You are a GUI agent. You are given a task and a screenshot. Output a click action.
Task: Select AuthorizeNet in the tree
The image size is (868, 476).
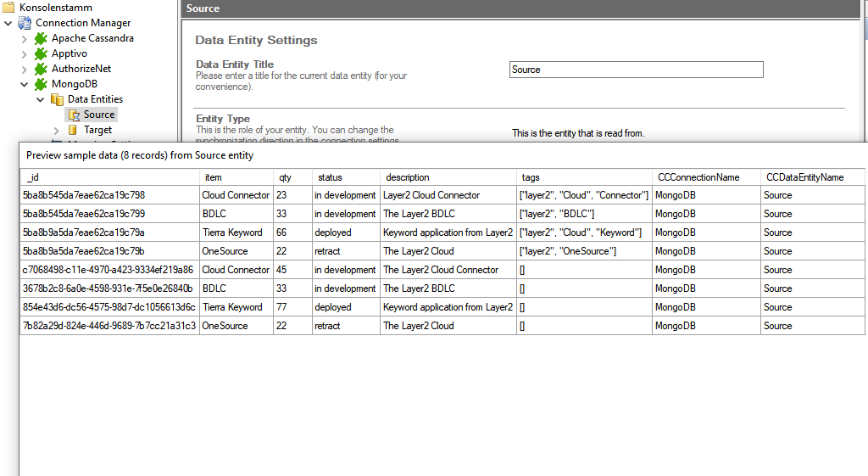tap(81, 69)
